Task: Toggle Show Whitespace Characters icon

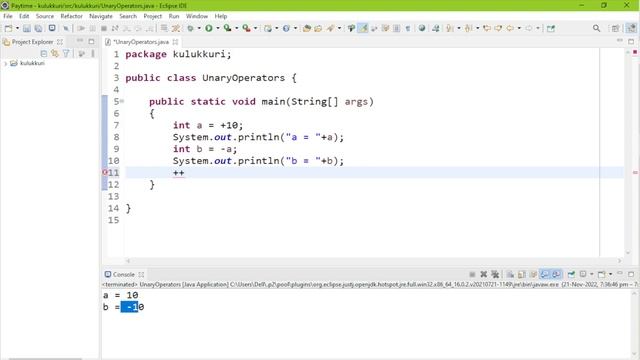Action: 408,28
